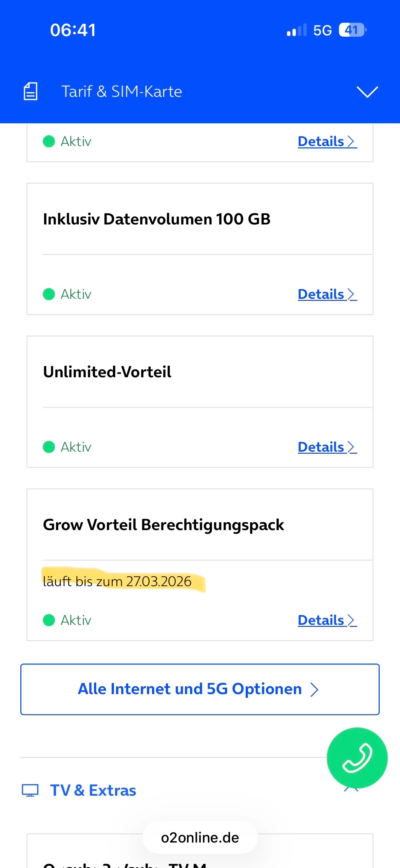Viewport: 400px width, 868px height.
Task: Tap the green phone call button
Action: click(x=357, y=758)
